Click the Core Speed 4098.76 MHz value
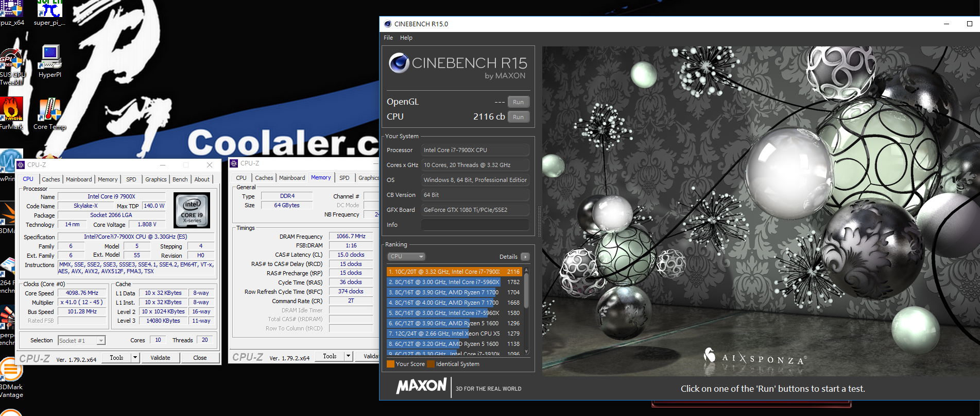The image size is (980, 416). coord(82,293)
